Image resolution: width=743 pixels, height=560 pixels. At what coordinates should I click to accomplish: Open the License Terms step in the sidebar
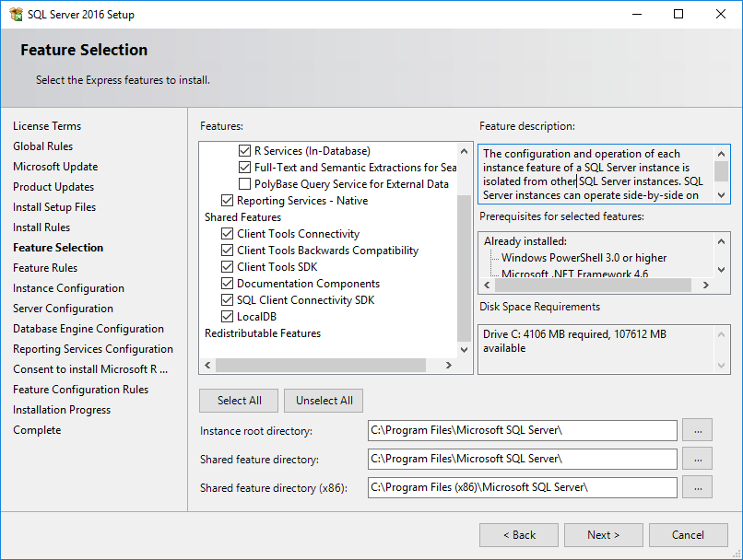[47, 126]
